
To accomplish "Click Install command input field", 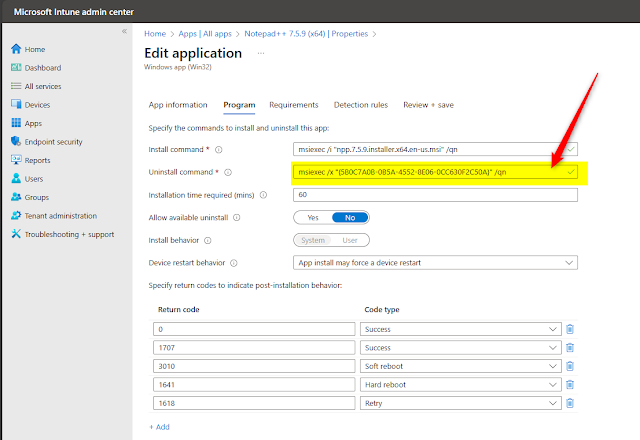I will 435,149.
